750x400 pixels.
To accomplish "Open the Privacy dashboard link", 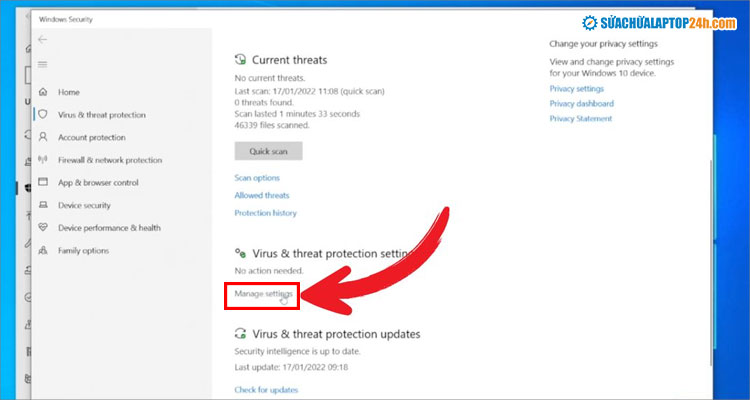I will (581, 104).
